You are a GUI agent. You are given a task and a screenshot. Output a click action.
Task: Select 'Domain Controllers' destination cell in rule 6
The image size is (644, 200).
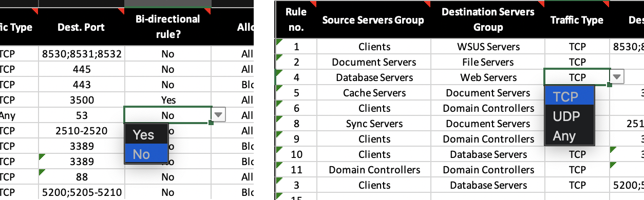point(487,108)
